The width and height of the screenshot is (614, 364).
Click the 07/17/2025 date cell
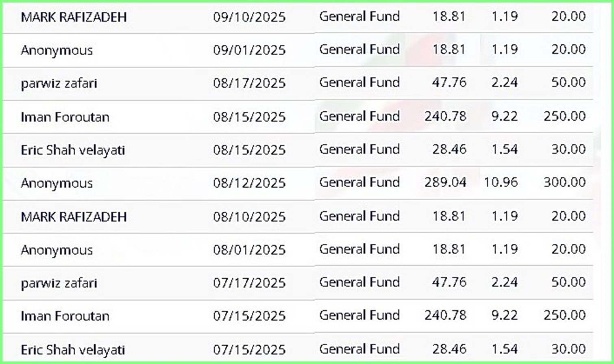click(x=249, y=283)
